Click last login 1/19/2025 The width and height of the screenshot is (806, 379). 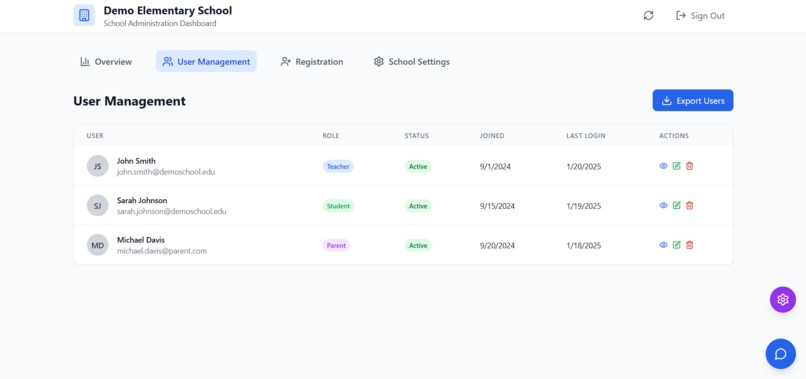pos(584,206)
